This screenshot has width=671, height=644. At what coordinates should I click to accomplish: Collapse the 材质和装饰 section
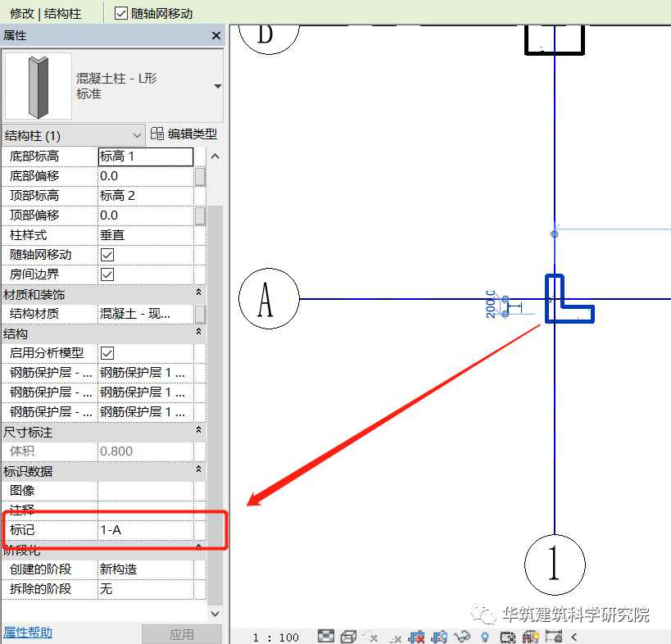click(198, 292)
